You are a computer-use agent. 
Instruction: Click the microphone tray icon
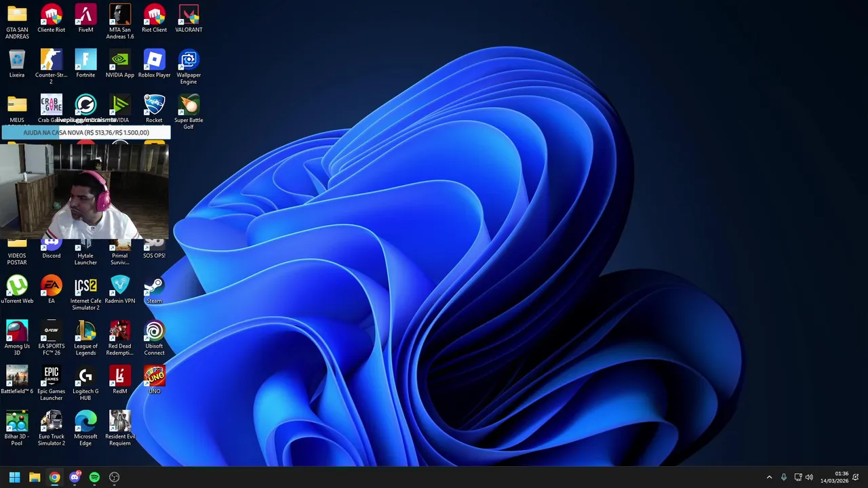784,477
